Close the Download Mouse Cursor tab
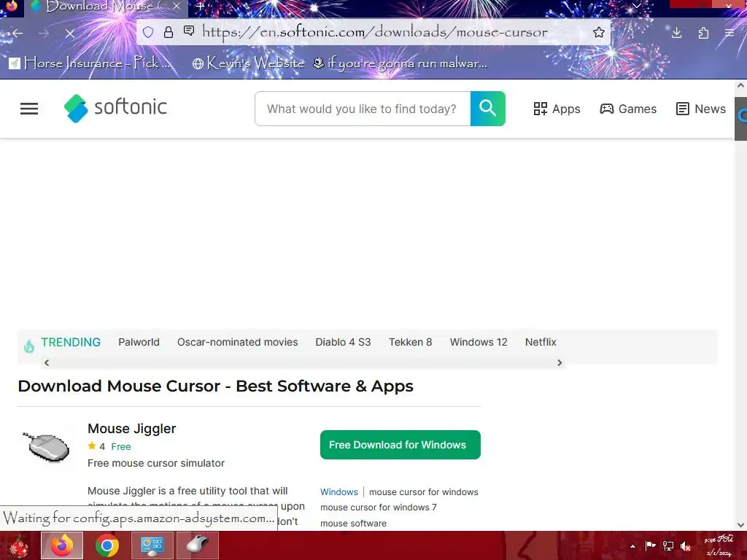 coord(177,6)
